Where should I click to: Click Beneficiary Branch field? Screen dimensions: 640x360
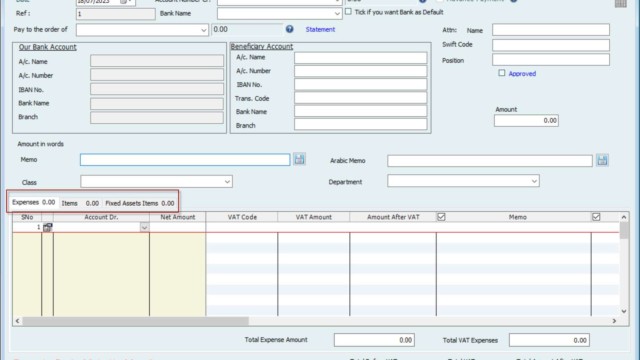point(360,124)
